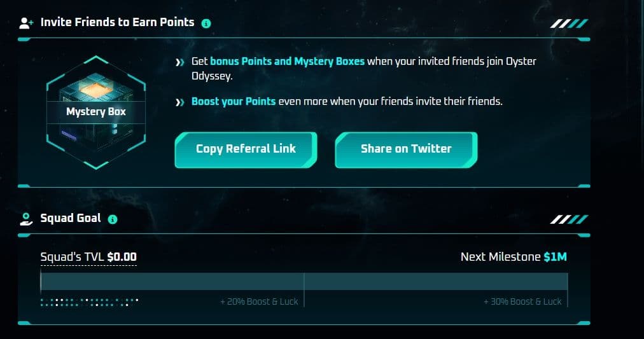Click the dotted pattern below the progress bar
The width and height of the screenshot is (644, 339).
pos(89,301)
